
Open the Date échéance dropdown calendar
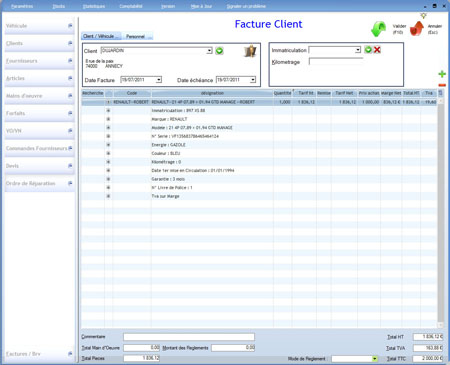tap(253, 80)
